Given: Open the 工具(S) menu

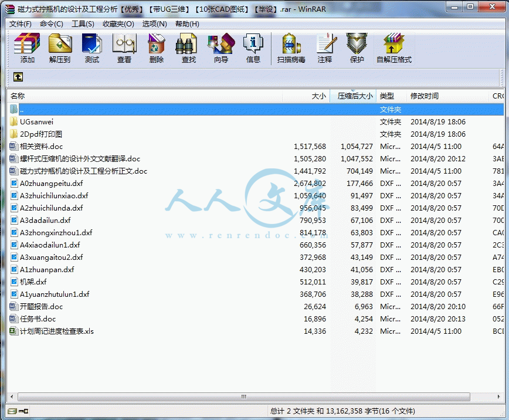Looking at the screenshot, I should click(x=83, y=23).
